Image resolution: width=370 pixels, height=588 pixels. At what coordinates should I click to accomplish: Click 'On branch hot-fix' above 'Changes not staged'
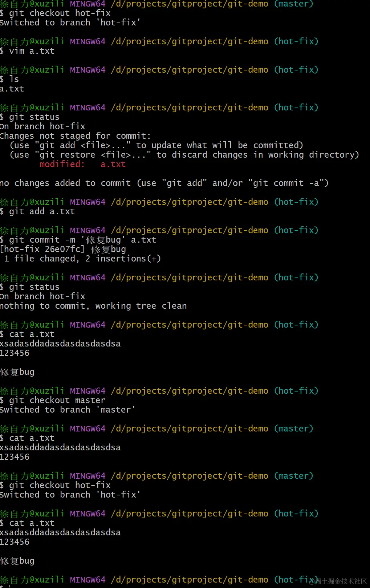(42, 126)
